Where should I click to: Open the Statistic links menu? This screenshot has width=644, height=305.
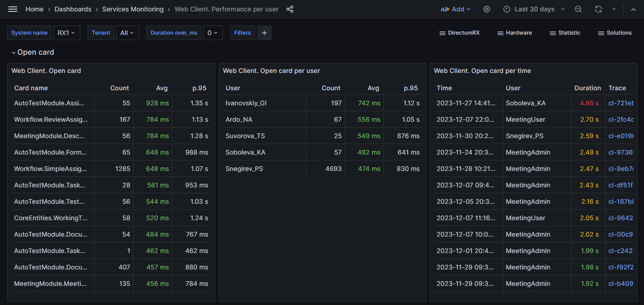565,33
